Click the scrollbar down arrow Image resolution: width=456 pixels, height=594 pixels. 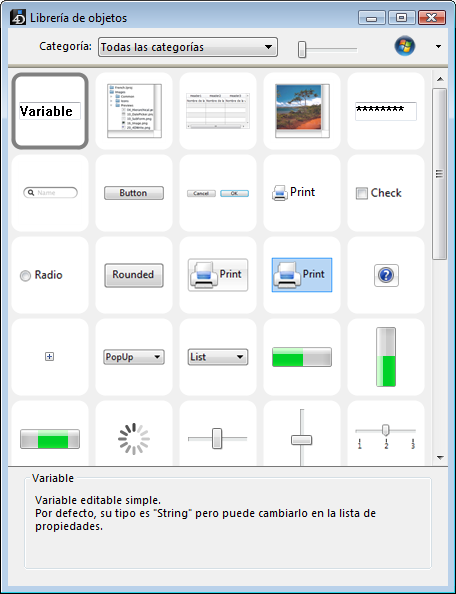pyautogui.click(x=440, y=458)
